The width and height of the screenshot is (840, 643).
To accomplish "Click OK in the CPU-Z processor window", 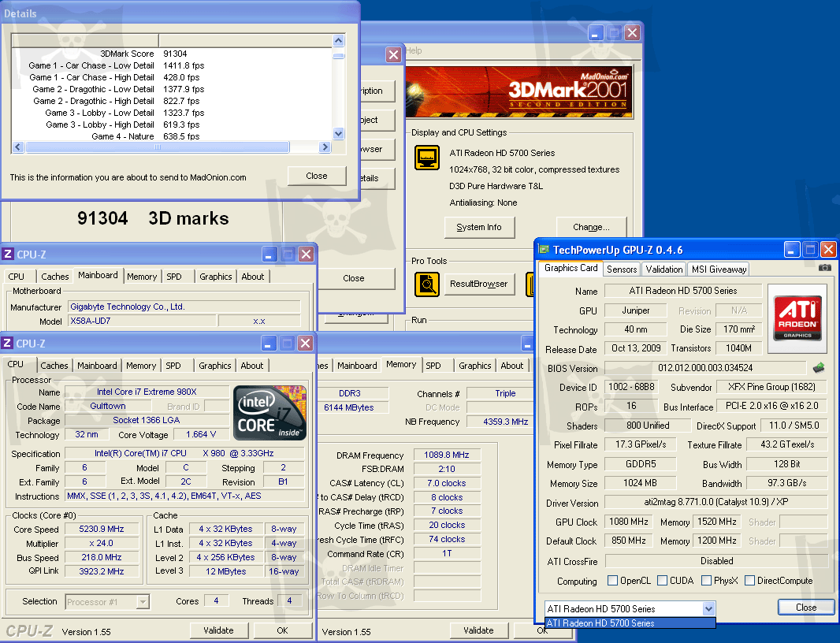I will click(x=282, y=630).
